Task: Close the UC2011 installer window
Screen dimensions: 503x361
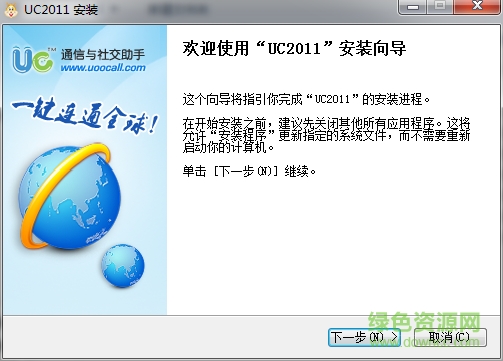Action: (478, 7)
